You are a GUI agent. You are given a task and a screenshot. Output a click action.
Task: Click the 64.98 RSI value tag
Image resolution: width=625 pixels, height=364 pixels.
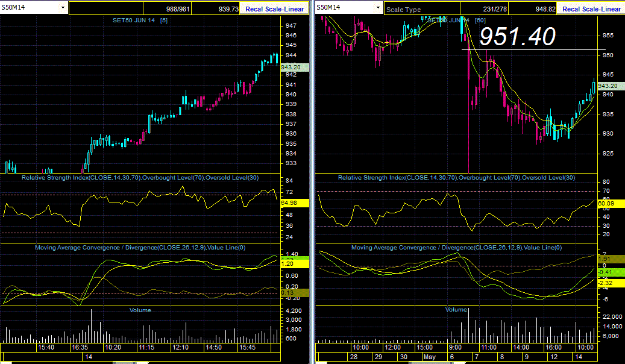tap(295, 203)
